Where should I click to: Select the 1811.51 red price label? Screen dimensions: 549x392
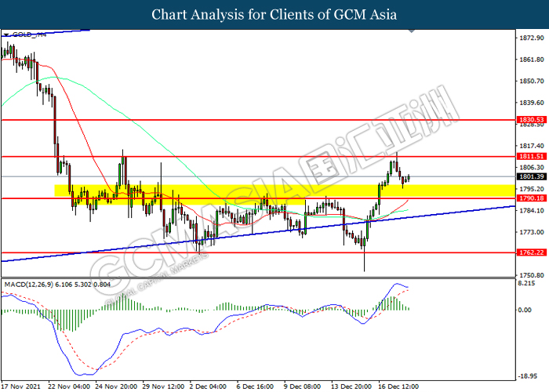pos(532,157)
